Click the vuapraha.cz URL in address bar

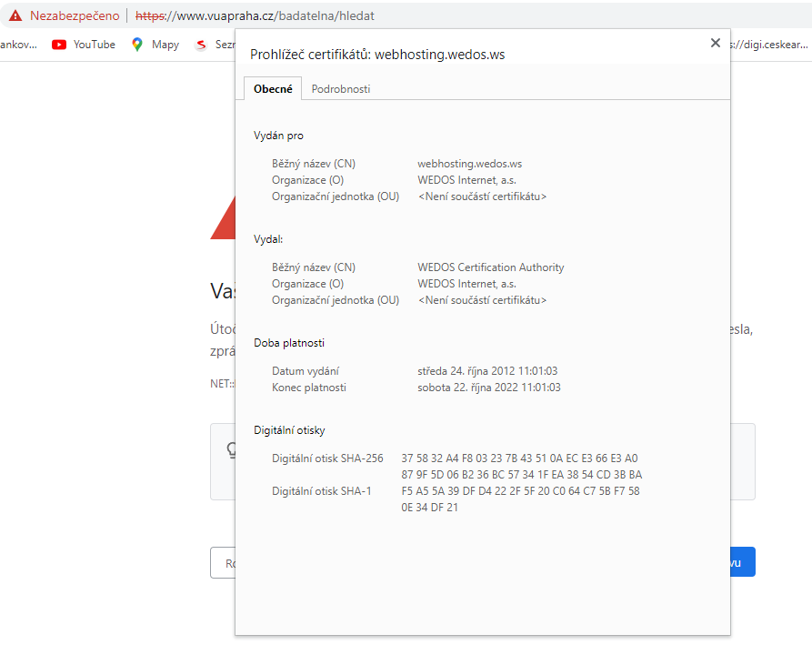coord(255,16)
